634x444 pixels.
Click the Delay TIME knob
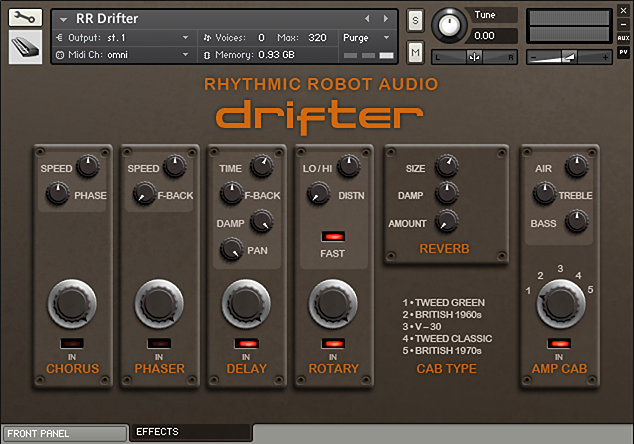[x=262, y=166]
